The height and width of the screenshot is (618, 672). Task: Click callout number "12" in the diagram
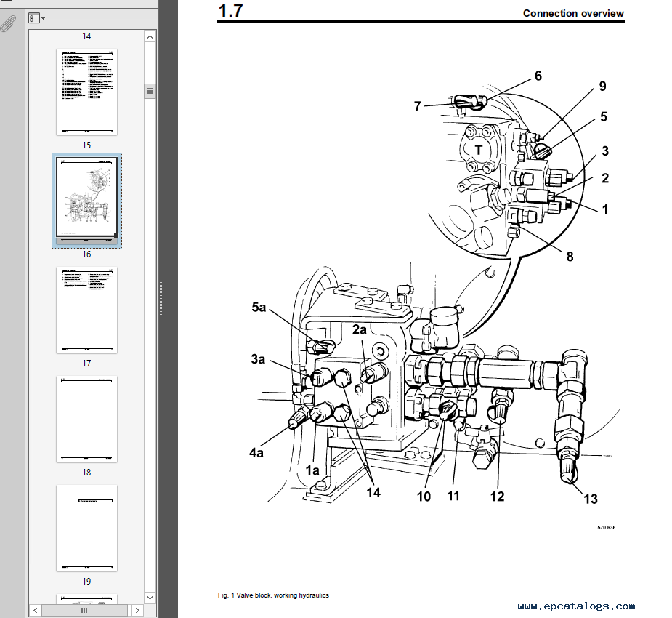pyautogui.click(x=498, y=497)
